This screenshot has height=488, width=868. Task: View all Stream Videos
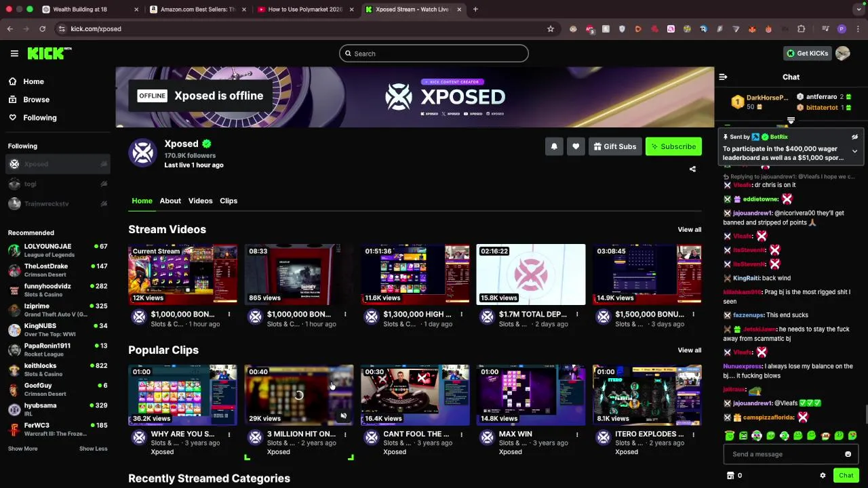point(689,230)
